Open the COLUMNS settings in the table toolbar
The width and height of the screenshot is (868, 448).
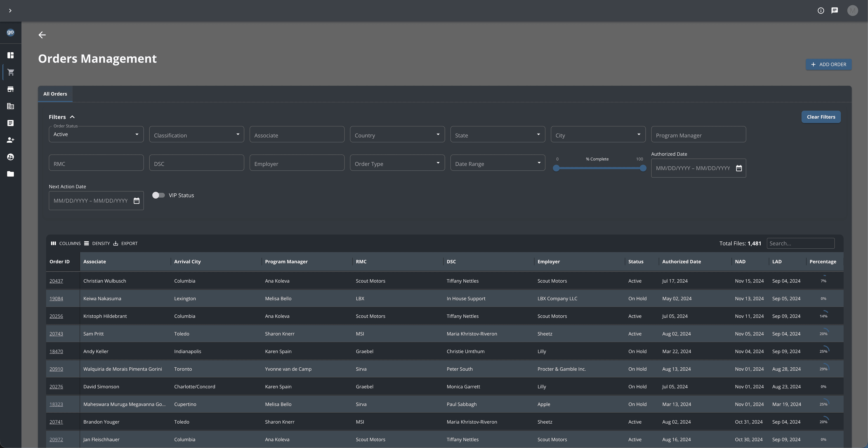coord(66,243)
